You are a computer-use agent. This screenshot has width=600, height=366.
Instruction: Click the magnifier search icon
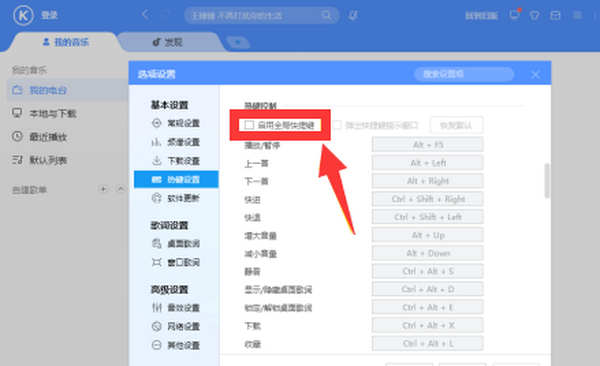pyautogui.click(x=326, y=15)
